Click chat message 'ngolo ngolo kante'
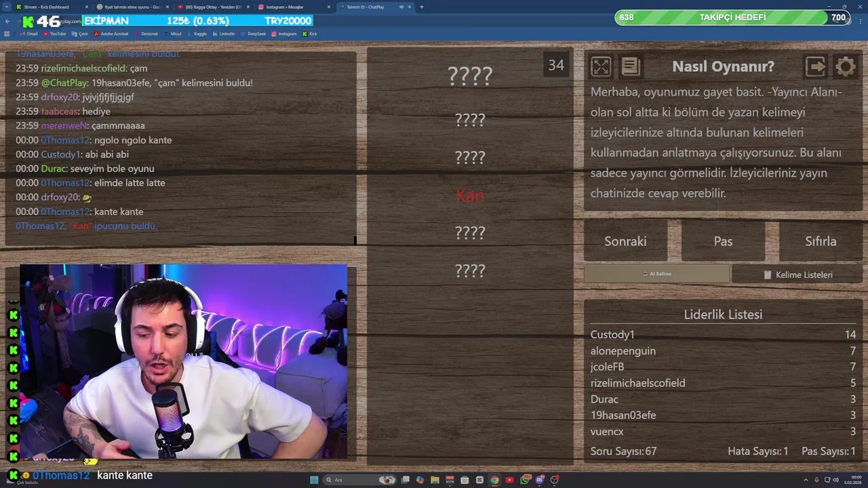The image size is (868, 488). click(x=132, y=140)
